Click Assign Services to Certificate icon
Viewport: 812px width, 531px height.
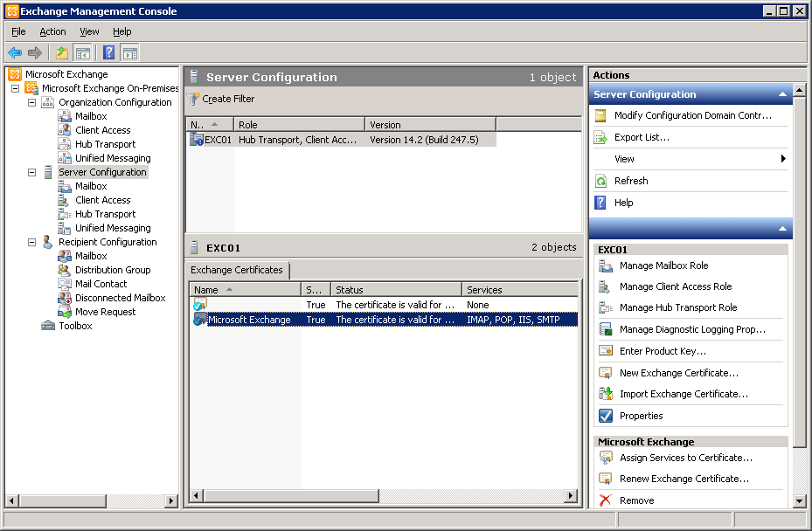click(x=606, y=458)
